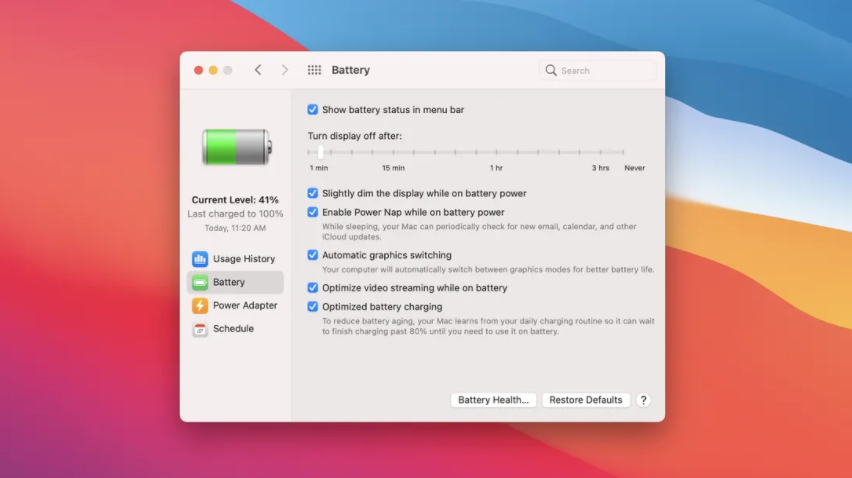Toggle Slightly dim the display checkbox
Screen dimensions: 852x478
[x=313, y=193]
